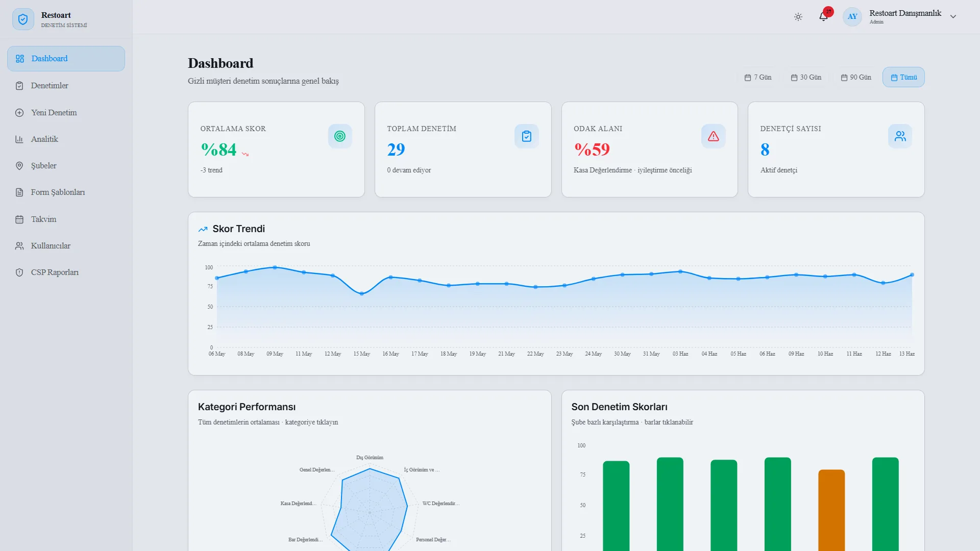The width and height of the screenshot is (980, 551).
Task: Click the Analitik bar chart icon
Action: click(x=19, y=139)
